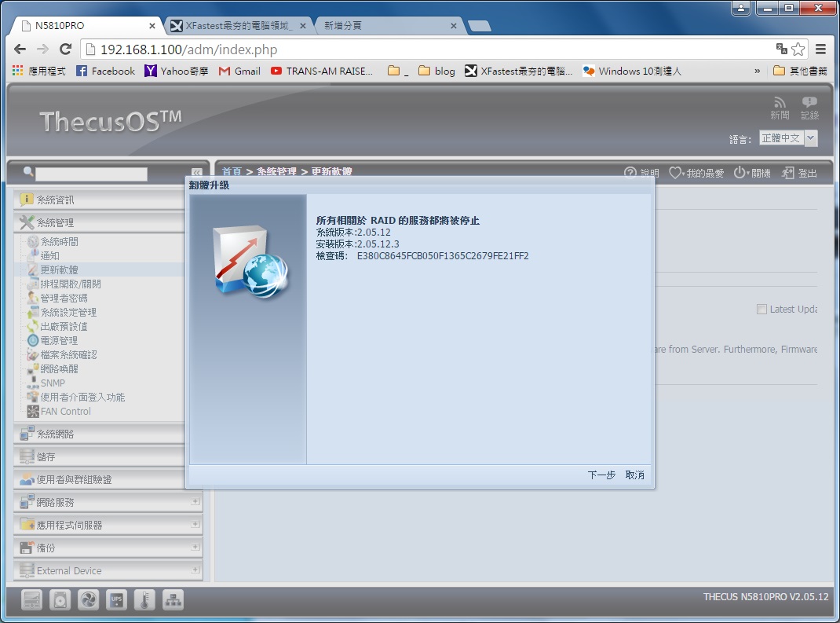Viewport: 840px width, 623px height.
Task: Click the disk status icon in bottom bar
Action: pos(60,600)
